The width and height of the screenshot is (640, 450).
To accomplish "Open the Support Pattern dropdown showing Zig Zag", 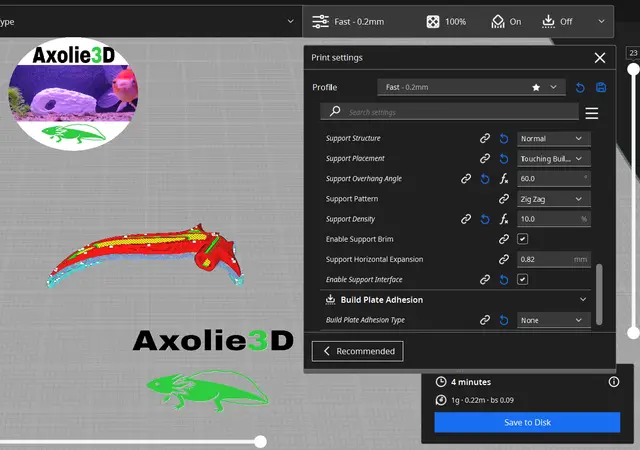I will pyautogui.click(x=553, y=199).
